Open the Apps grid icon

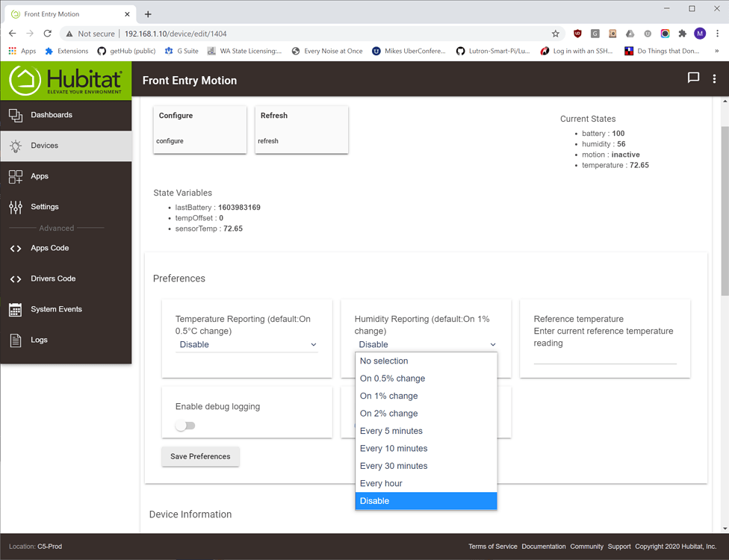tap(16, 176)
